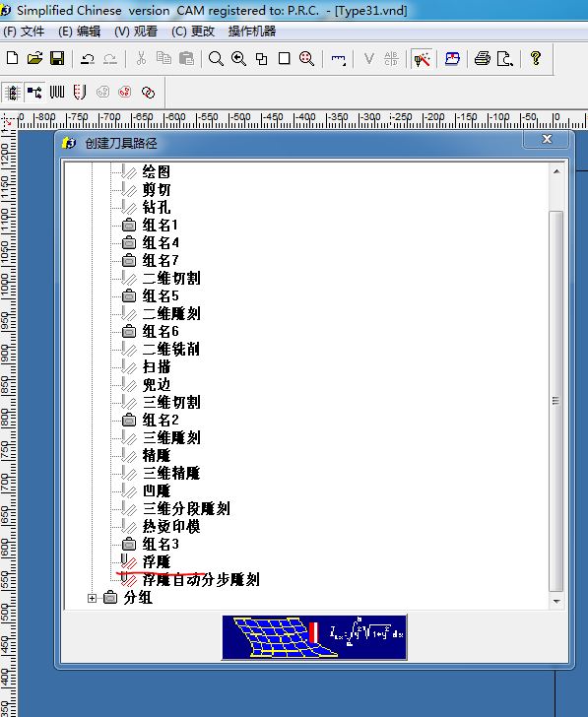Click the red gear disc icon

coord(125,93)
